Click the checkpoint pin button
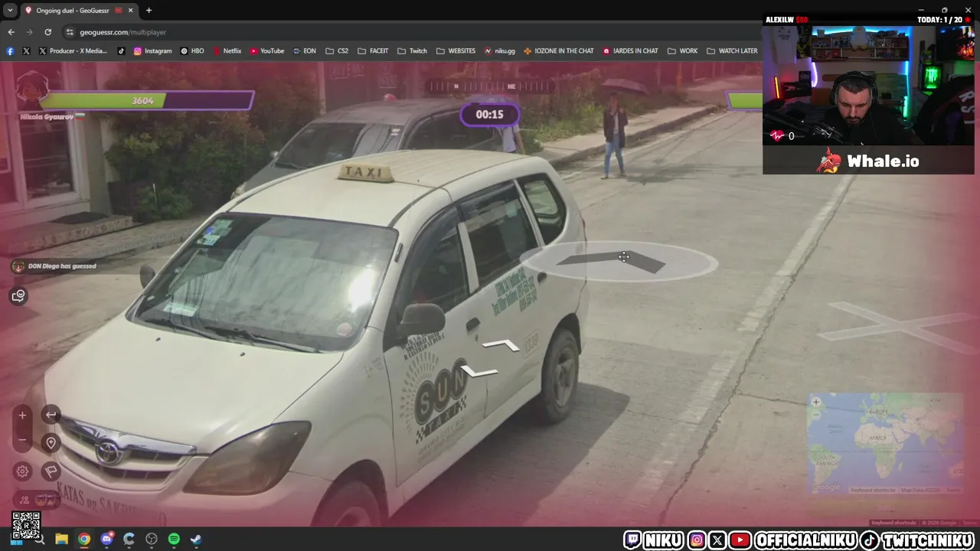This screenshot has width=980, height=551. click(x=51, y=442)
